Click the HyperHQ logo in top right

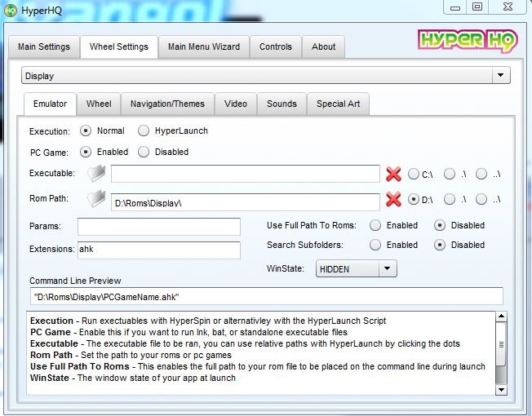pyautogui.click(x=468, y=41)
